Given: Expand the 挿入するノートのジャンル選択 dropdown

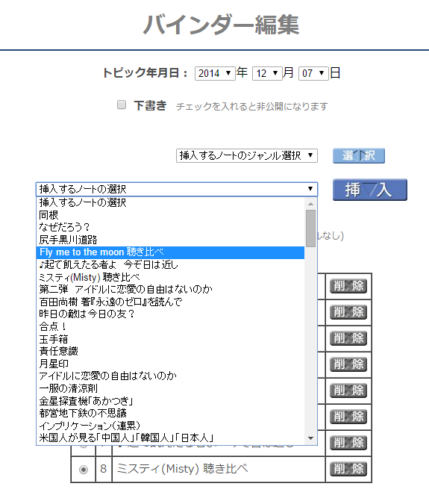Looking at the screenshot, I should tap(247, 155).
